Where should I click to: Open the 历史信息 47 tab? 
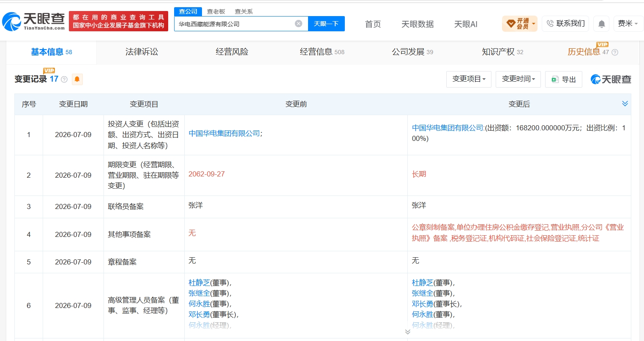588,52
